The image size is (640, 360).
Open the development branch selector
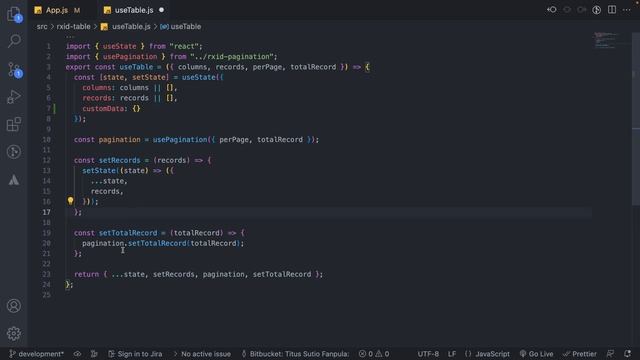coord(36,354)
